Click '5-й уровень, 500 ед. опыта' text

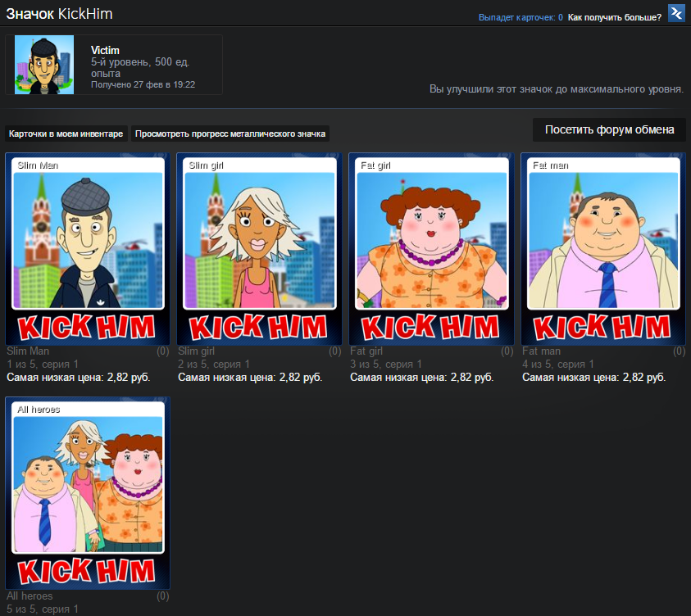[x=140, y=67]
